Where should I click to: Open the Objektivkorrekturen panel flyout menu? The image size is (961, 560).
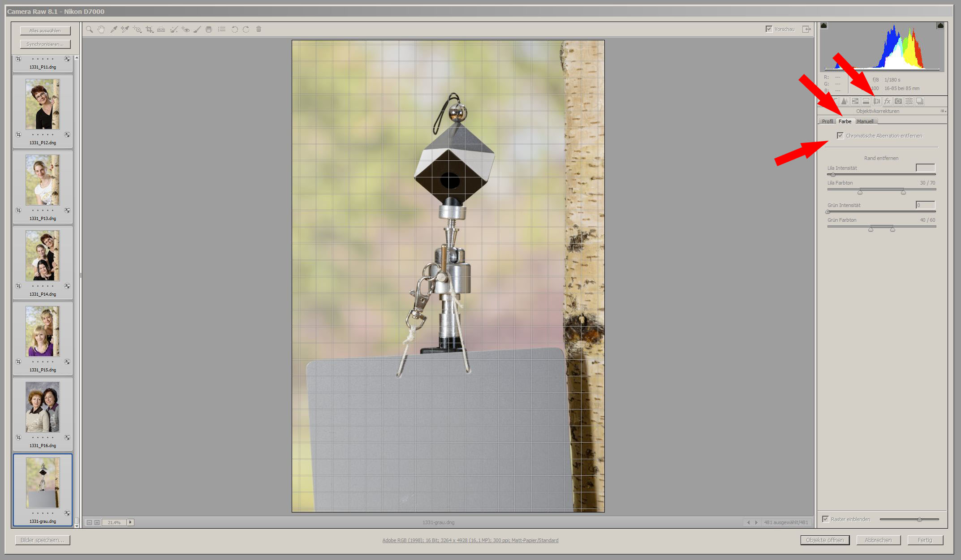[x=943, y=111]
